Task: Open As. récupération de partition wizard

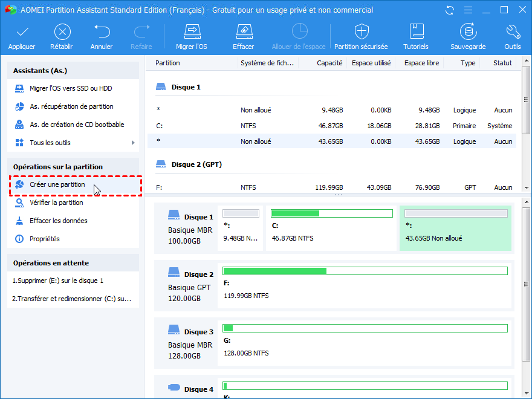Action: (x=71, y=106)
